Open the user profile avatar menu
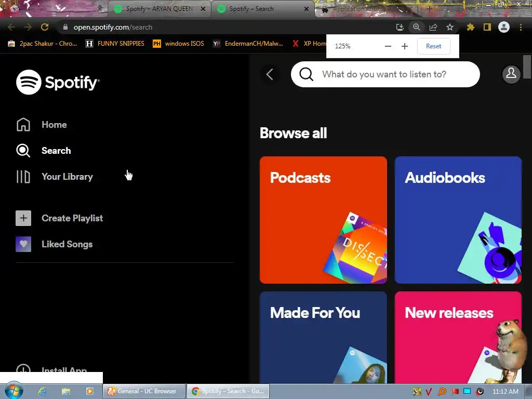 pos(511,74)
